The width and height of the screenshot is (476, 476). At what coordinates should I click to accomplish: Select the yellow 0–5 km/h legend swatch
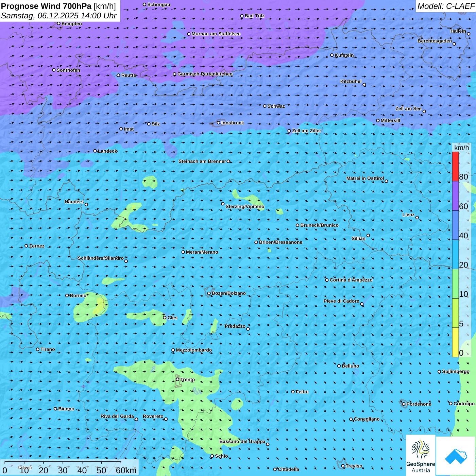click(x=455, y=342)
